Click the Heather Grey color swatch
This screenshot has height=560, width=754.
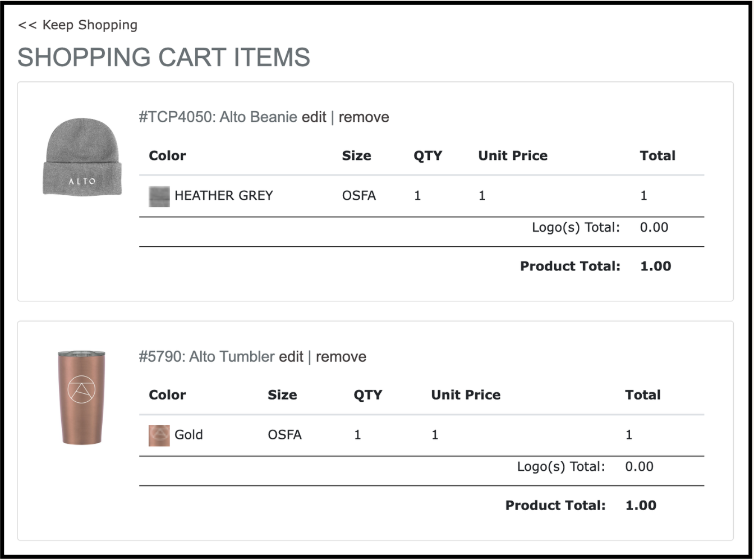(x=159, y=196)
